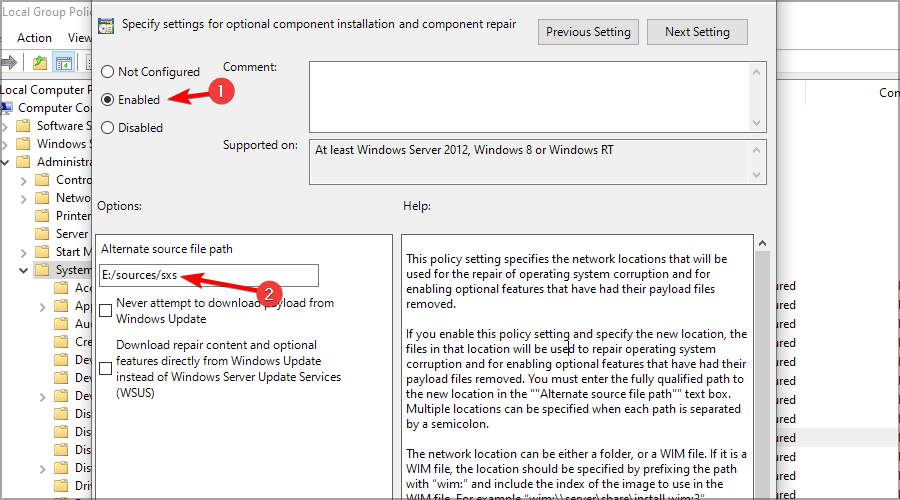Click the Server folder icon
The width and height of the screenshot is (900, 500).
[x=42, y=234]
